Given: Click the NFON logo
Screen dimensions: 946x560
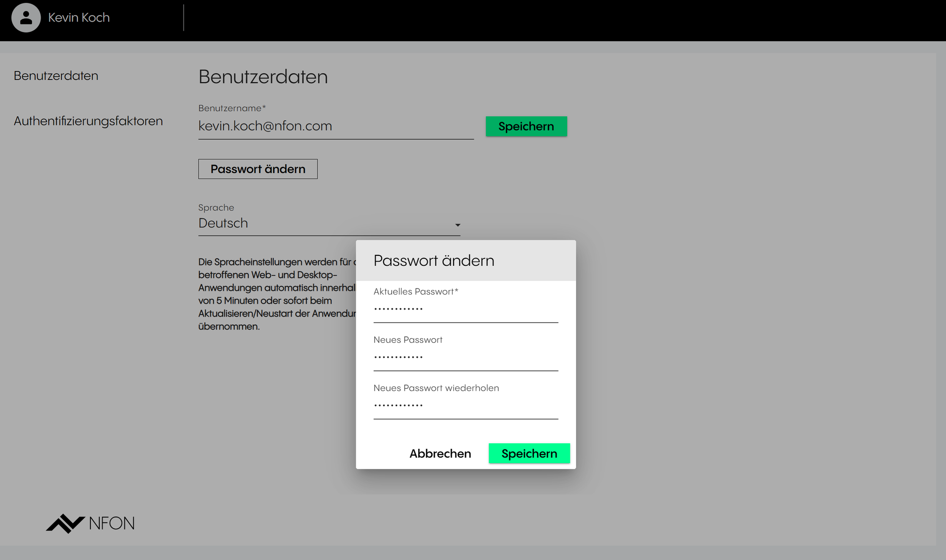Looking at the screenshot, I should (90, 523).
